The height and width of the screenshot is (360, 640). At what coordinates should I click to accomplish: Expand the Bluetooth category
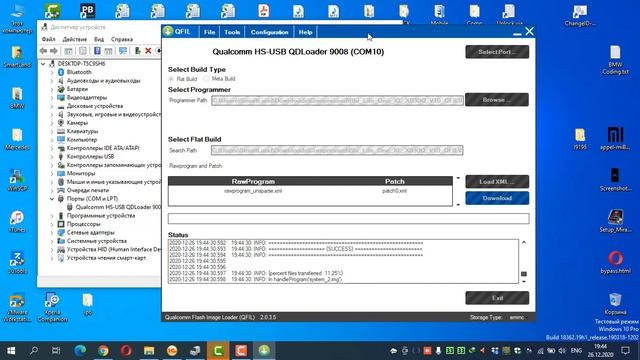point(52,72)
